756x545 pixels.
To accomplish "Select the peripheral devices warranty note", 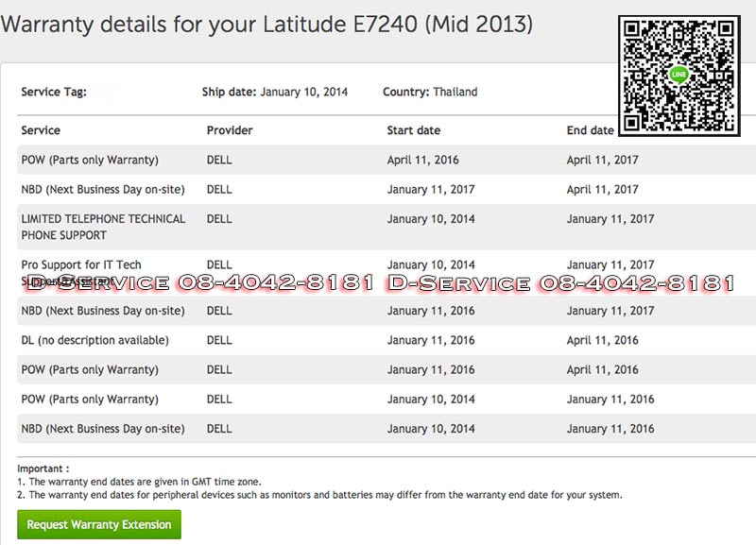I will click(319, 494).
